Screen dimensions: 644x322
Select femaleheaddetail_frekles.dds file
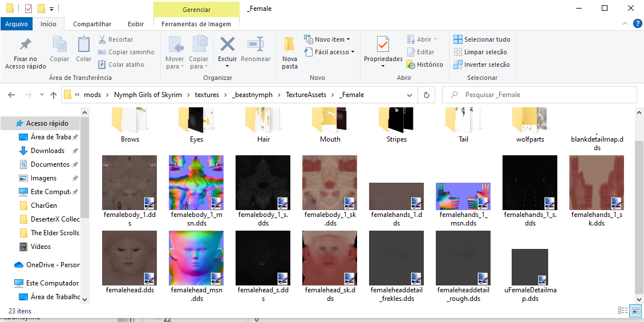coord(396,267)
